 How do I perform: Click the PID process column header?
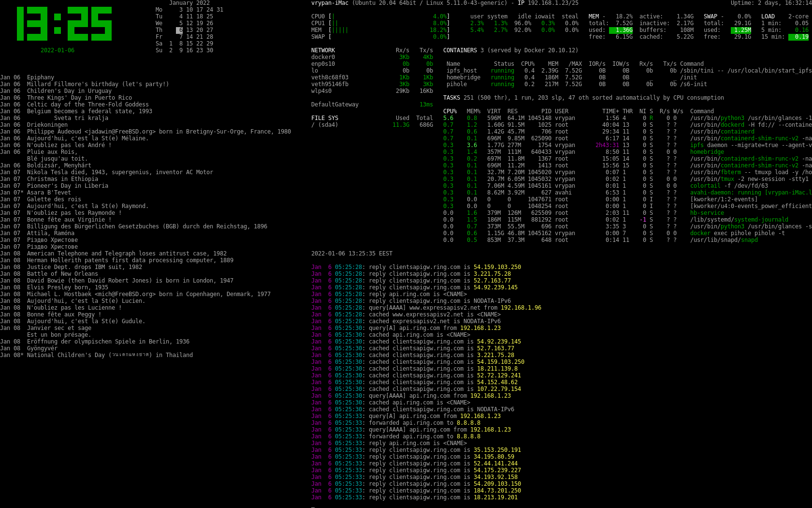coord(546,111)
